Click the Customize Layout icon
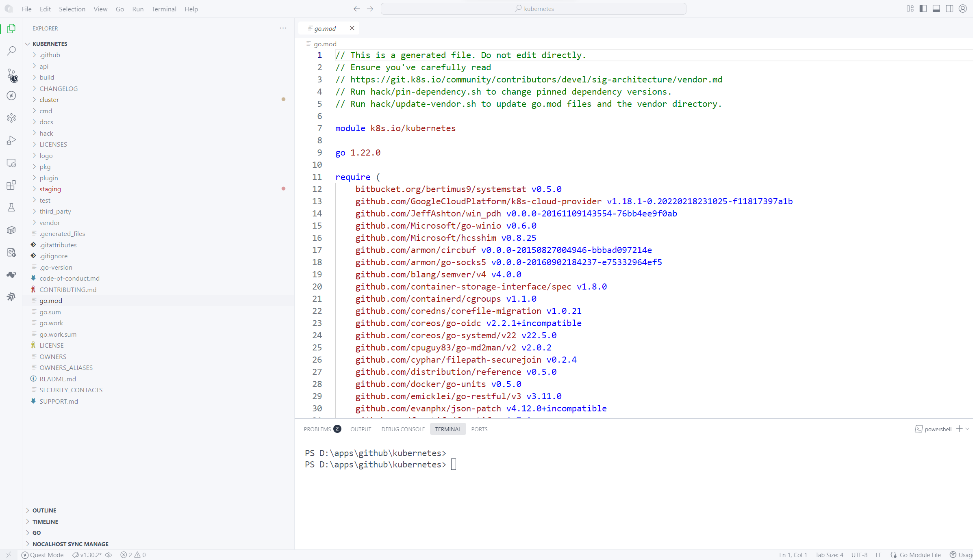The width and height of the screenshot is (973, 560). point(910,9)
